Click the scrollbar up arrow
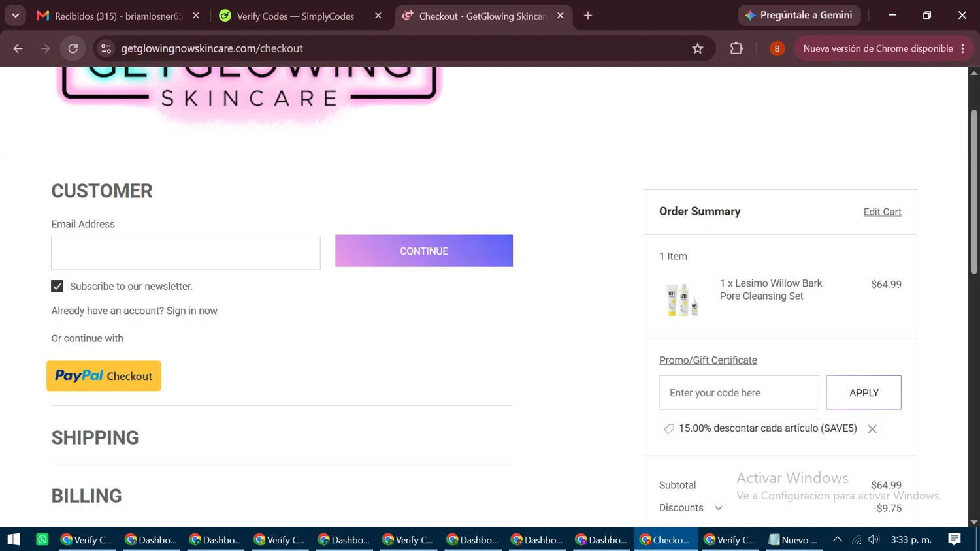This screenshot has height=551, width=980. pos(974,72)
